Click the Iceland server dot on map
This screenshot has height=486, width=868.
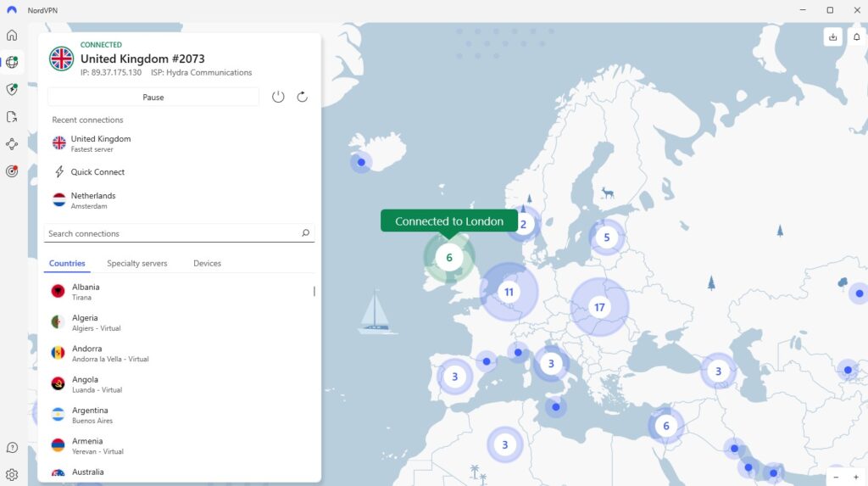point(361,162)
